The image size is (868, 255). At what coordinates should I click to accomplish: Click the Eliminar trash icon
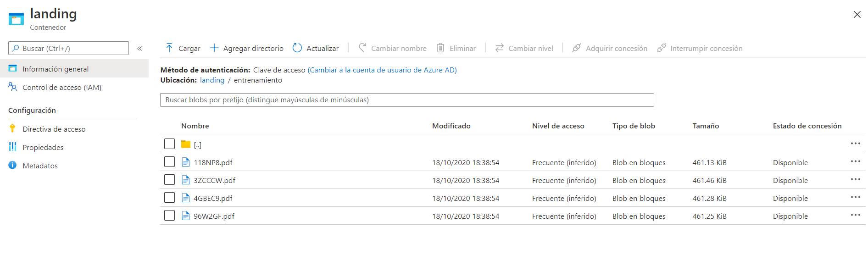click(x=440, y=48)
